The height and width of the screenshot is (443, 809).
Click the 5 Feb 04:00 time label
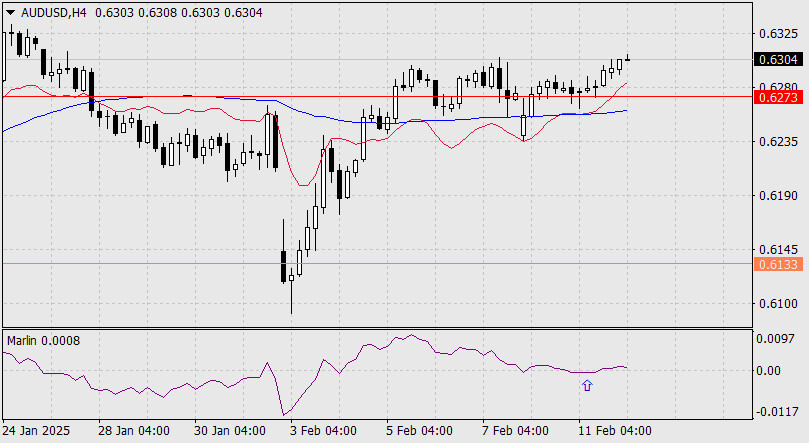tap(419, 431)
